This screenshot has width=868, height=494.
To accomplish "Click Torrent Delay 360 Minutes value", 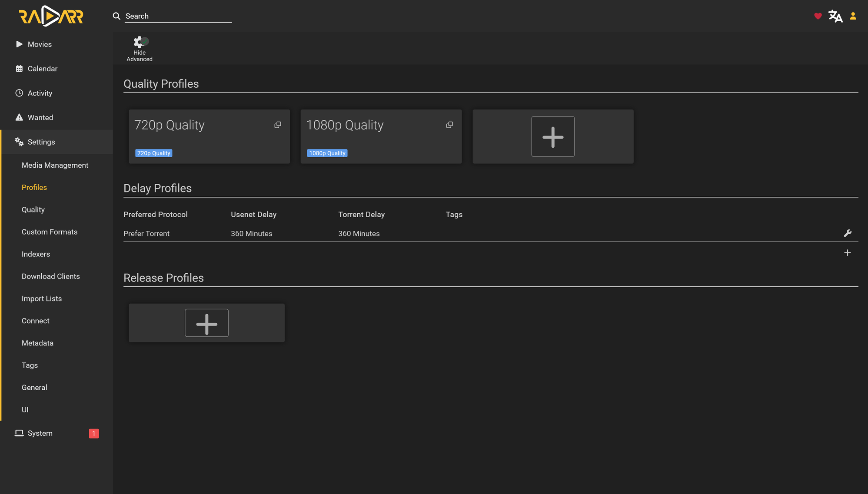I will point(359,233).
